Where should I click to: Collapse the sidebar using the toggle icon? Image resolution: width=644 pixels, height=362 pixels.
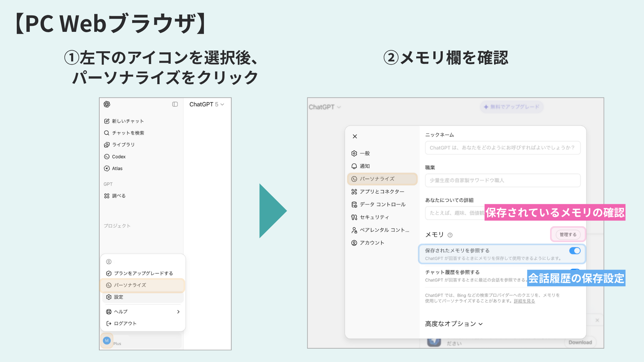(x=175, y=104)
